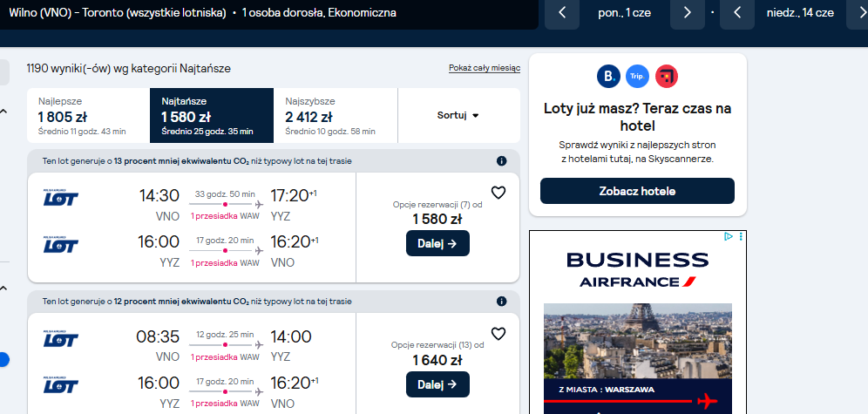The image size is (868, 414).
Task: Go to next departure date after pon., 1 cze
Action: 687,13
